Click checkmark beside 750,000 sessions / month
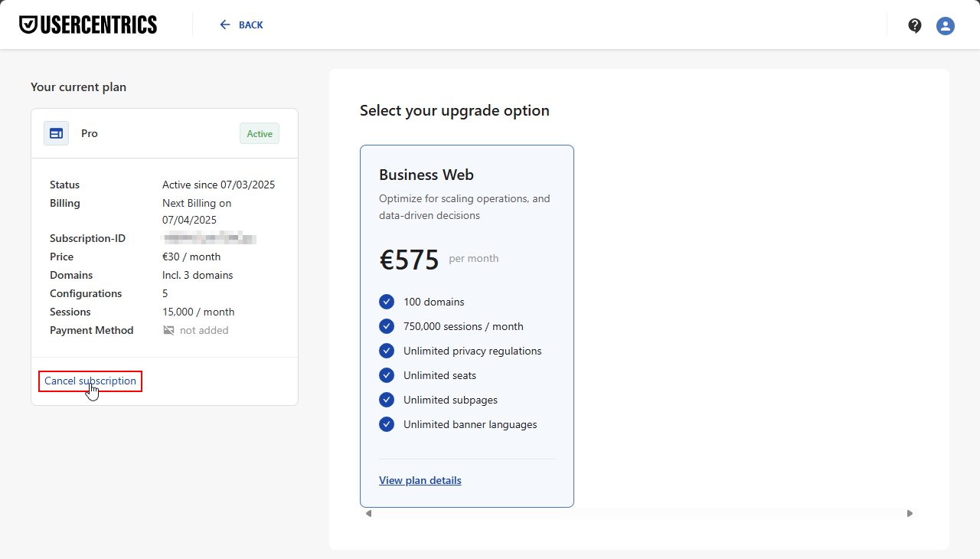 point(387,326)
